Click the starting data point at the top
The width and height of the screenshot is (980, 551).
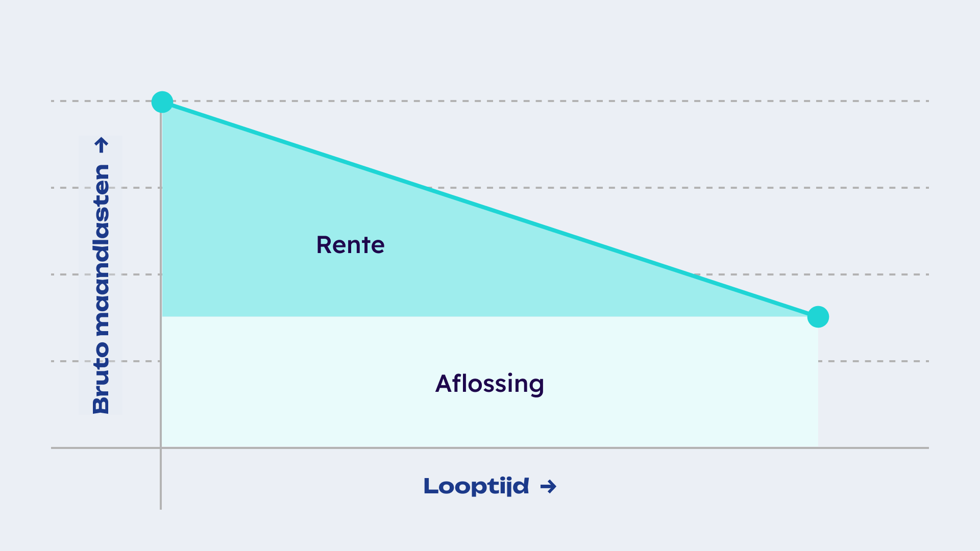pyautogui.click(x=162, y=102)
